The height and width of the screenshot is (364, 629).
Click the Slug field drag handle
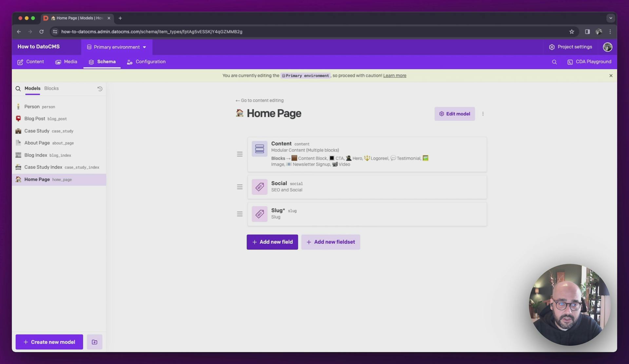coord(240,214)
